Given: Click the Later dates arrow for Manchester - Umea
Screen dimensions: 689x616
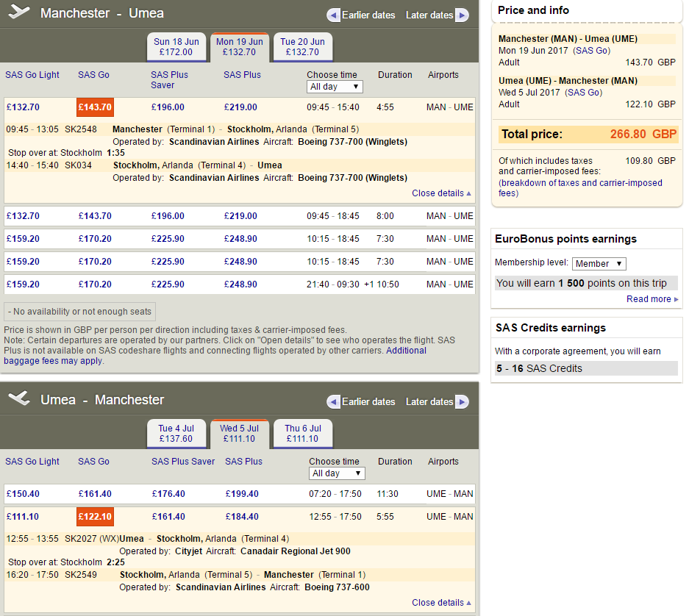Looking at the screenshot, I should point(462,15).
